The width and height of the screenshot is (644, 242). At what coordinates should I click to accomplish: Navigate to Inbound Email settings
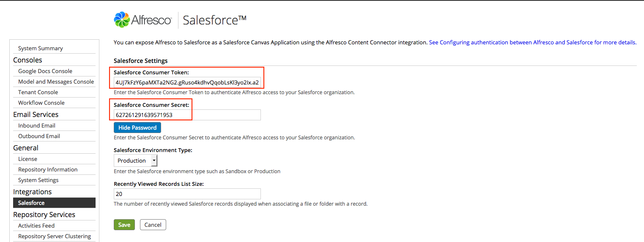[x=37, y=125]
